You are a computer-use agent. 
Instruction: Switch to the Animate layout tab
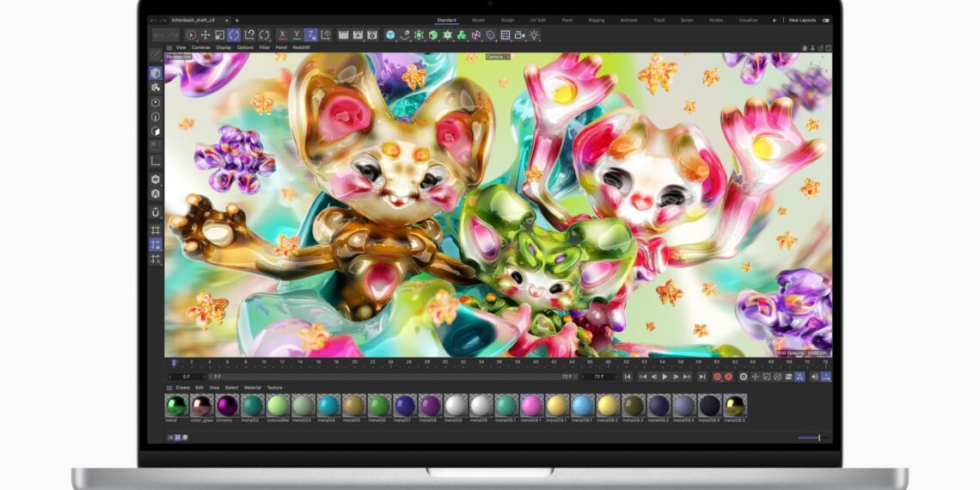coord(628,20)
